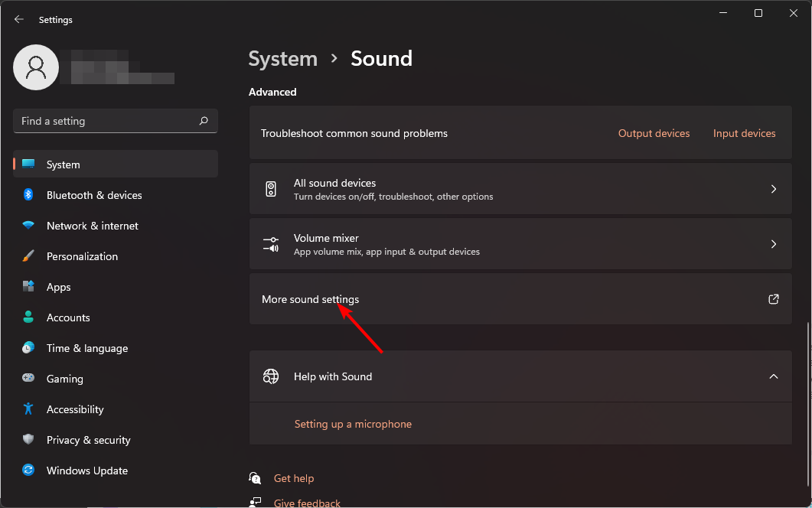Click the Accessibility icon

coord(29,409)
